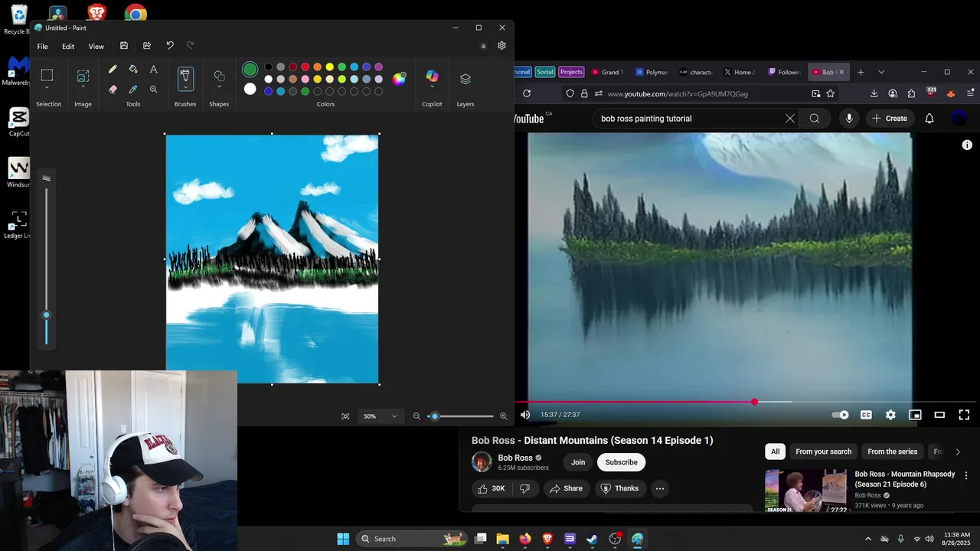Viewport: 980px width, 551px height.
Task: Select the Magnifier tool in Paint
Action: [x=153, y=89]
